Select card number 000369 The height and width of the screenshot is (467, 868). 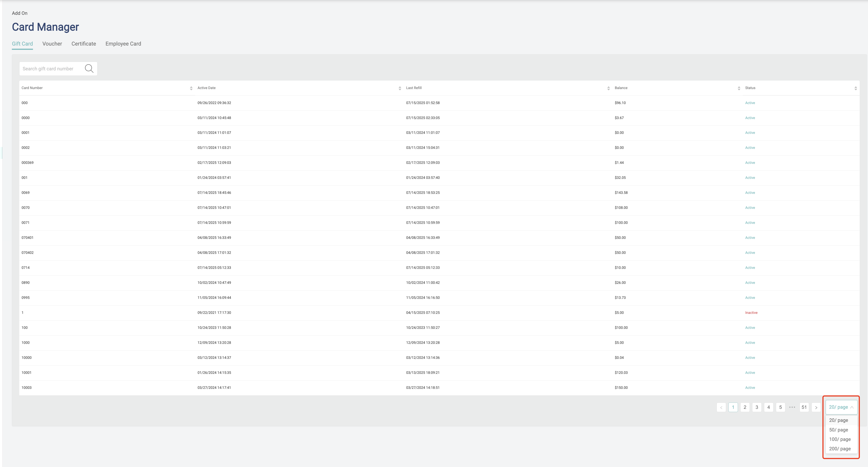click(28, 163)
